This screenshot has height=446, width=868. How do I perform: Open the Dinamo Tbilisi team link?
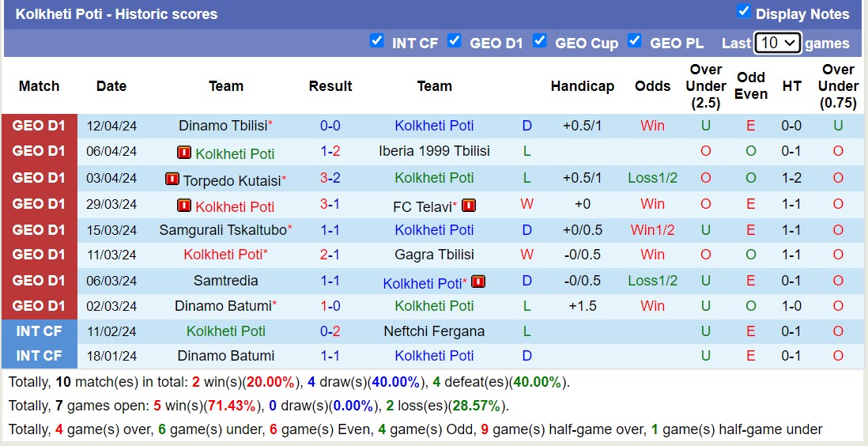(x=222, y=126)
